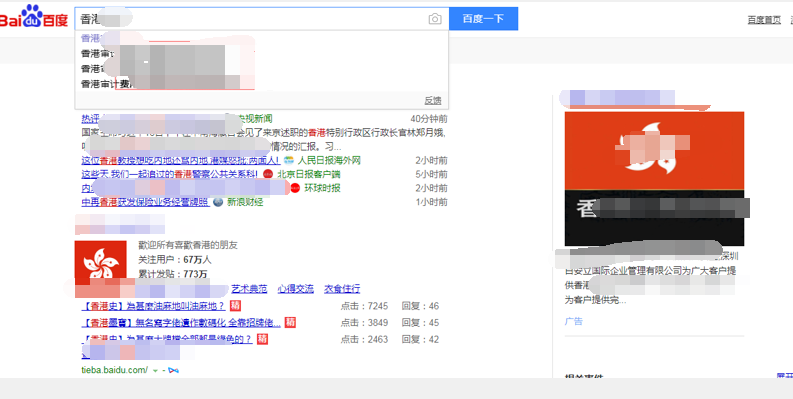The width and height of the screenshot is (793, 399).
Task: Open news link 我们一起追过的香港警察公共关系科
Action: 170,174
